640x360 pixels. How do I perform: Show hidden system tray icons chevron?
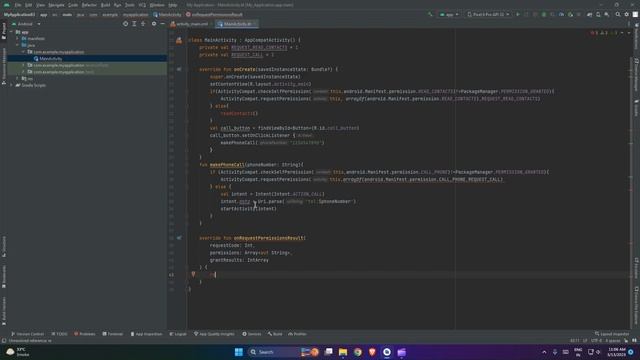544,352
